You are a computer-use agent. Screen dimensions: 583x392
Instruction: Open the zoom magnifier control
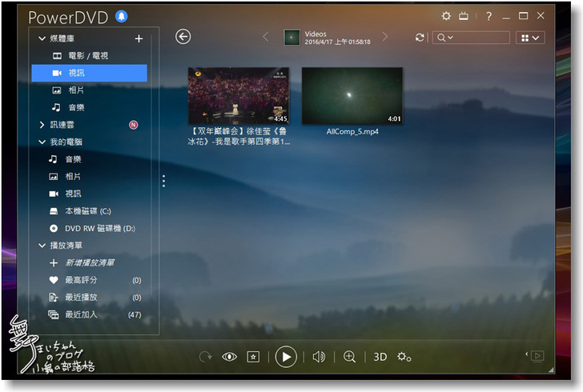pos(349,357)
